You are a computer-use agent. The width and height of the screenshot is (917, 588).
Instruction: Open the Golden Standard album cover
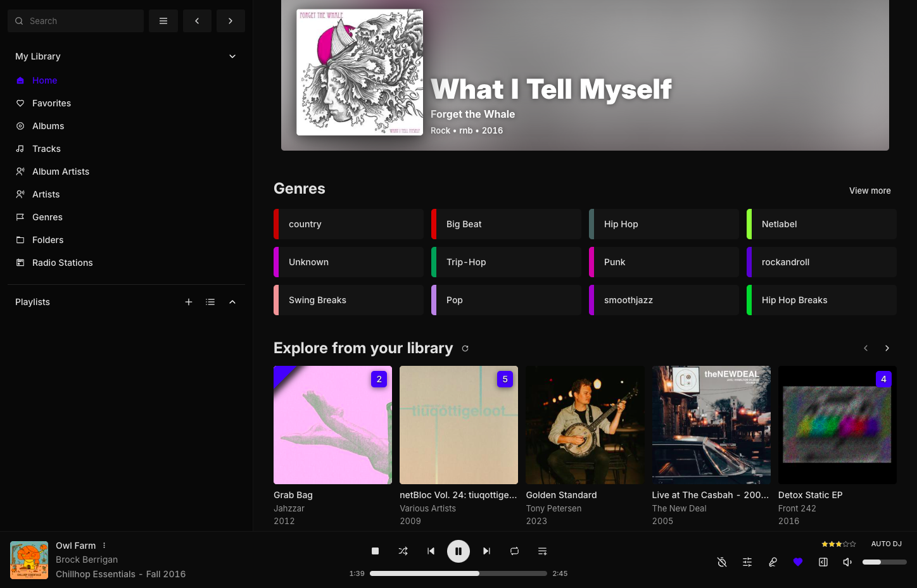pos(585,425)
